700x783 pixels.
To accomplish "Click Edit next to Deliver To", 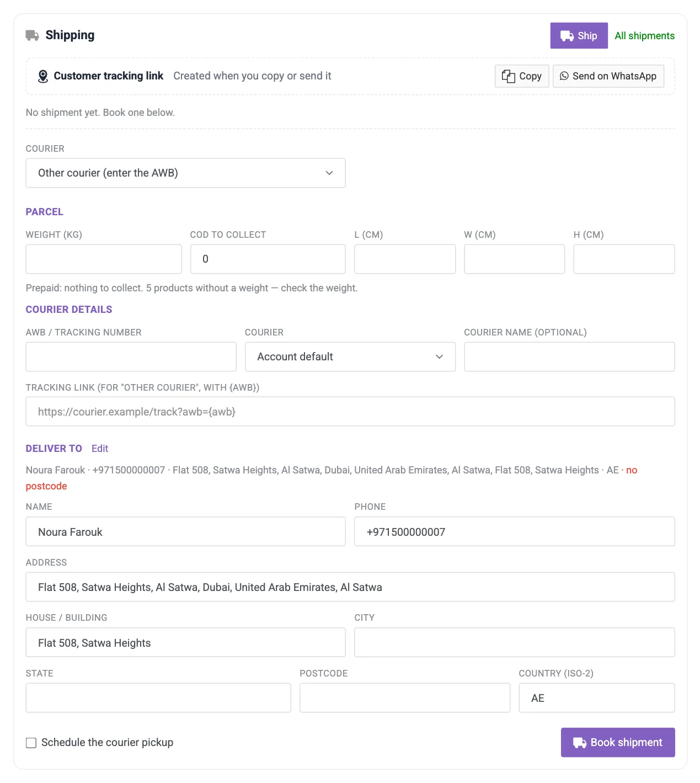I will pos(100,449).
